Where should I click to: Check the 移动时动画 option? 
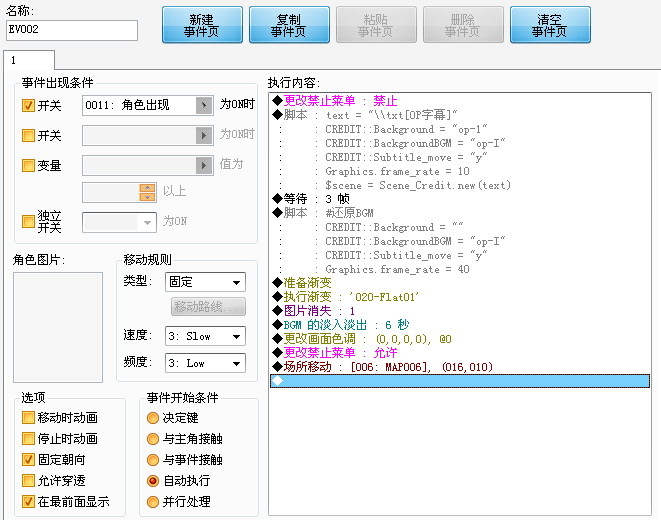click(28, 418)
